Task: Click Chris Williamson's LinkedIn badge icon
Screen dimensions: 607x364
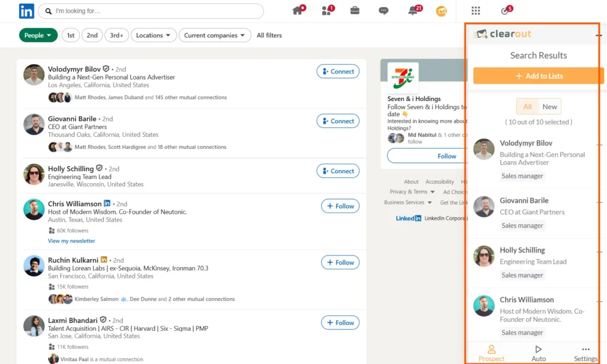Action: (x=107, y=203)
